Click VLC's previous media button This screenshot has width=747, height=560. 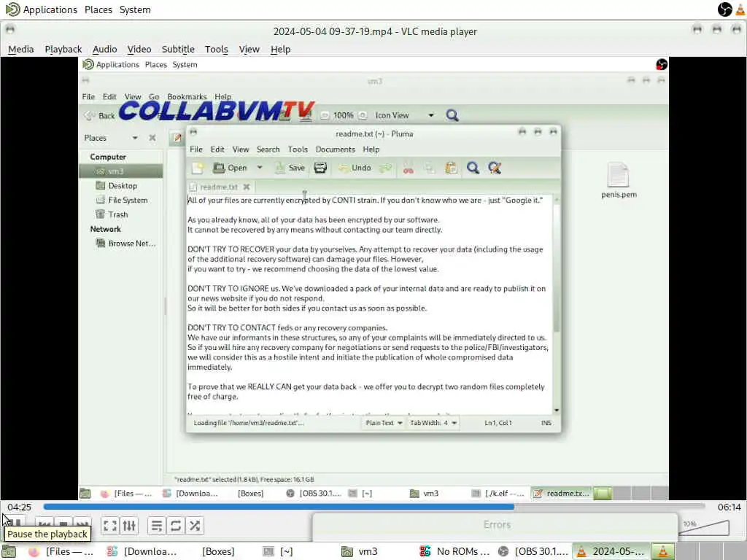44,526
